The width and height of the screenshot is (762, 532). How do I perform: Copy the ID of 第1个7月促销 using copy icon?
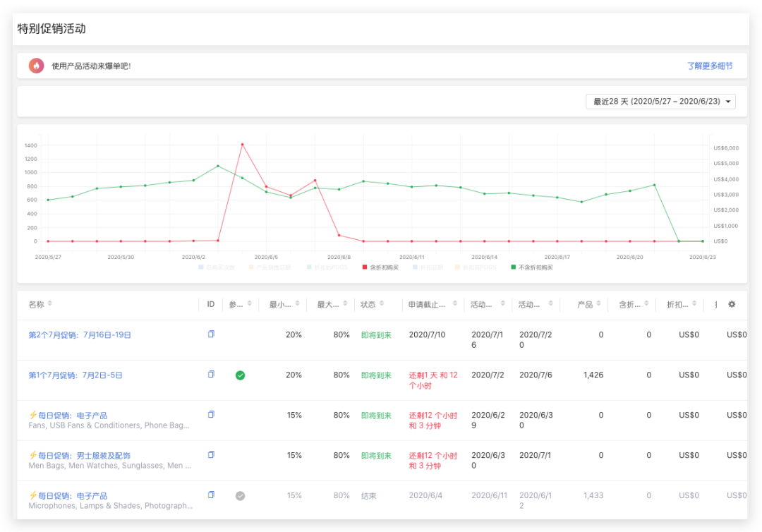(x=211, y=375)
